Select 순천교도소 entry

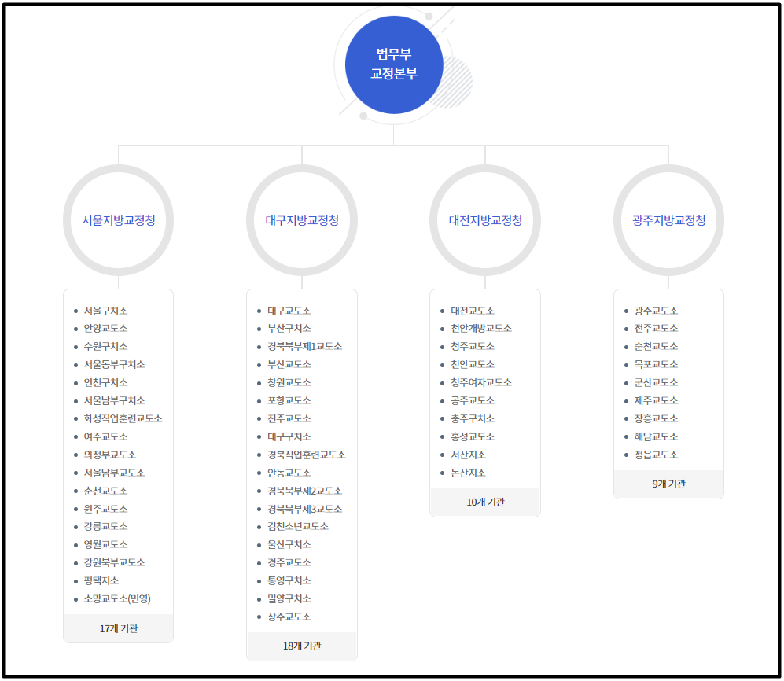[656, 346]
